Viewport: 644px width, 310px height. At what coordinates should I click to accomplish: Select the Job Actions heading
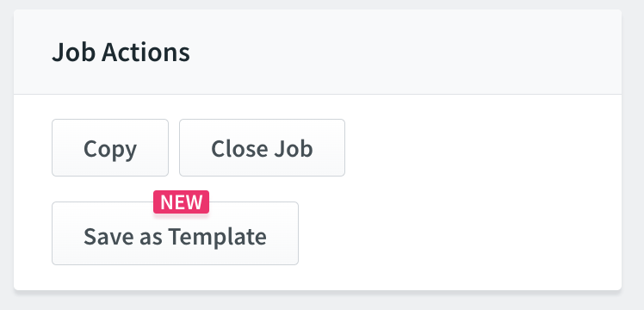tap(121, 53)
